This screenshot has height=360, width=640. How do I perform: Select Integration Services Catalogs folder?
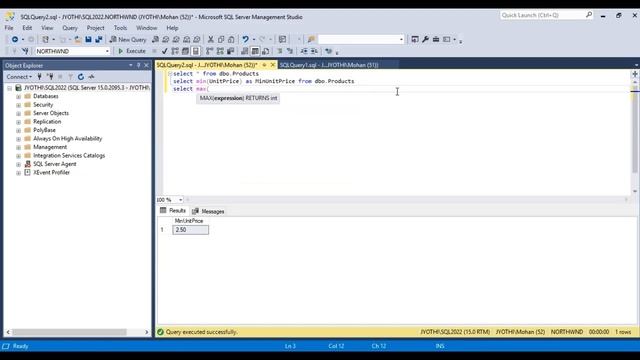click(x=69, y=156)
